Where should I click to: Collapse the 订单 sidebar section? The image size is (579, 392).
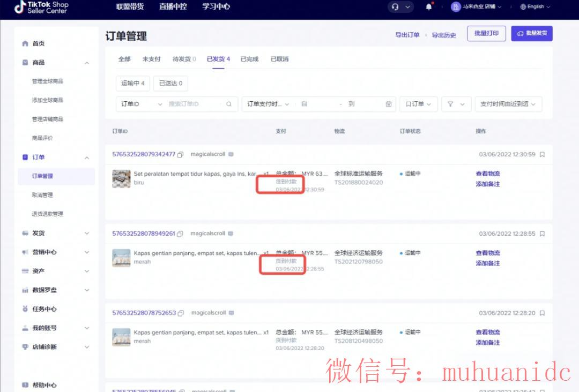(x=87, y=157)
